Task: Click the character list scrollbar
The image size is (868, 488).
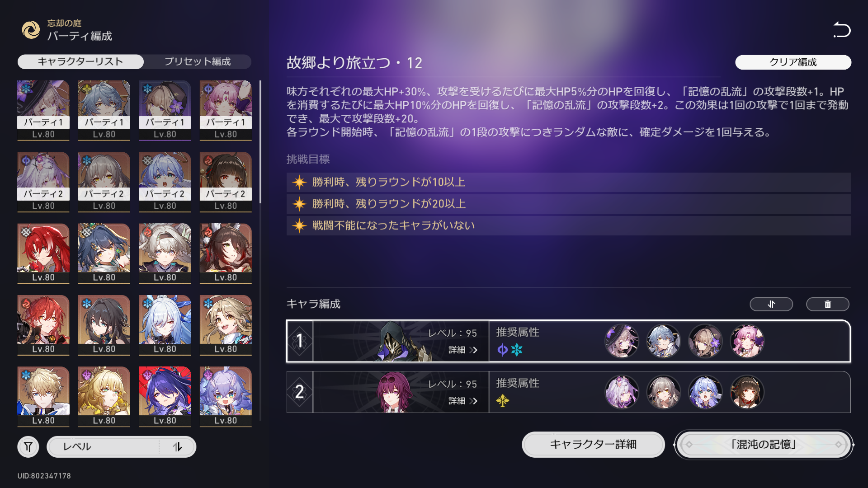Action: [260, 142]
